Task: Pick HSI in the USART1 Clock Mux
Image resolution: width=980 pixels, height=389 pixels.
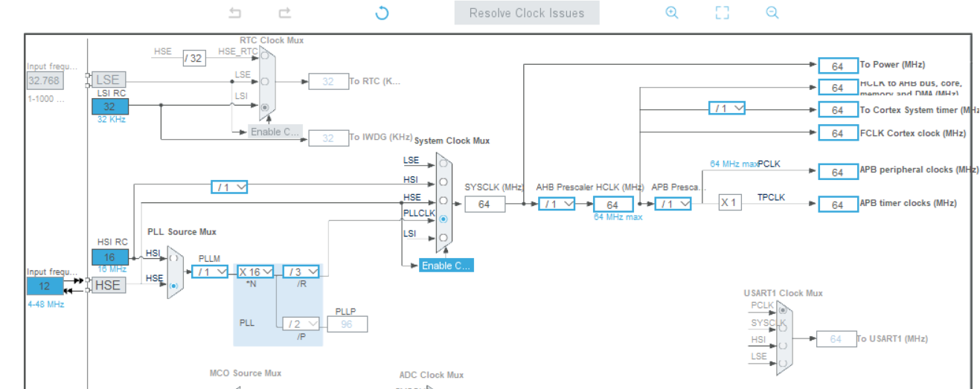Action: point(782,346)
